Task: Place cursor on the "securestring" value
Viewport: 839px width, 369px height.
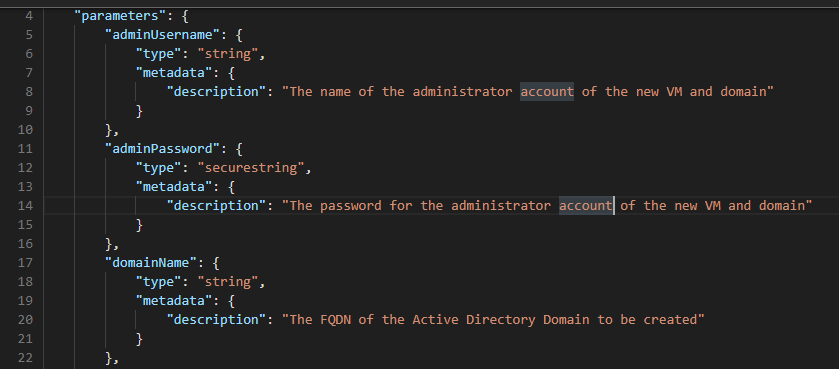Action: (251, 168)
